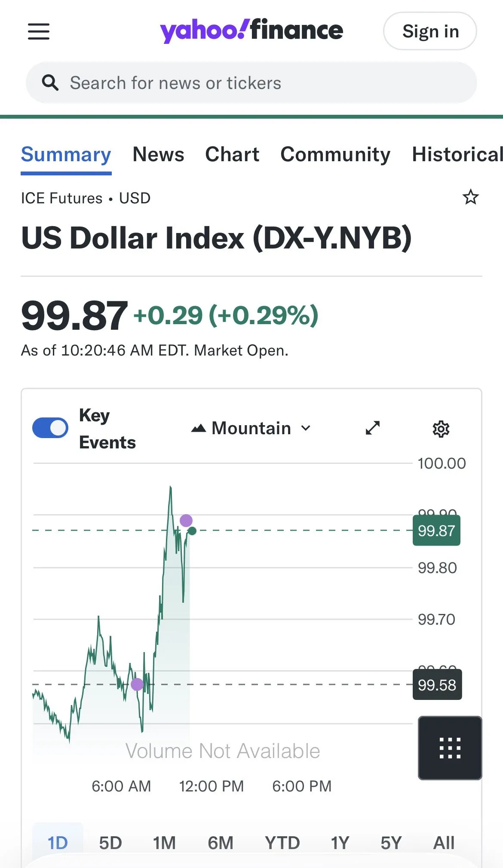Show the 5Y chart range
The image size is (503, 868).
click(391, 843)
